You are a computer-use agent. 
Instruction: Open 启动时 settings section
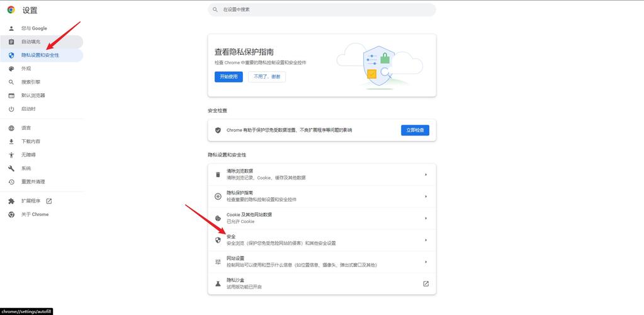(x=42, y=109)
